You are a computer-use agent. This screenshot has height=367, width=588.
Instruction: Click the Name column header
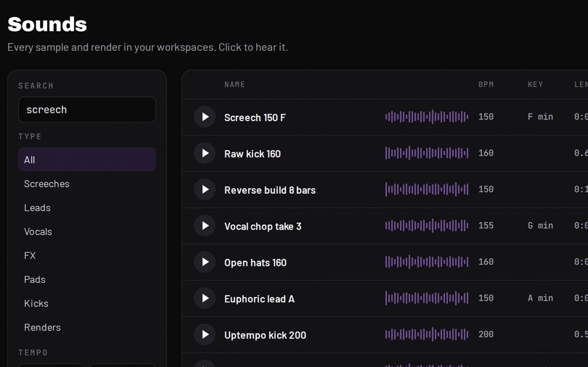coord(235,85)
